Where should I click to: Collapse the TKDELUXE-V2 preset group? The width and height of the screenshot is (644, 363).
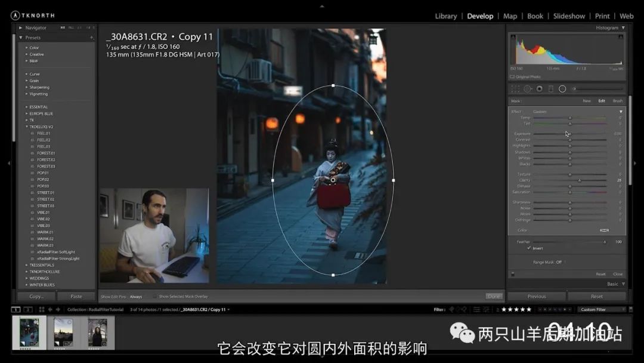(27, 127)
